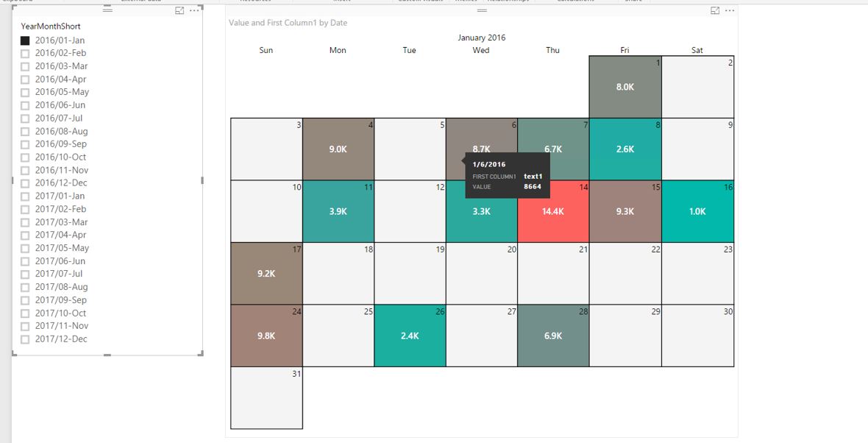The image size is (868, 443).
Task: Select the teal 1.0K cell on January 16
Action: click(x=697, y=211)
